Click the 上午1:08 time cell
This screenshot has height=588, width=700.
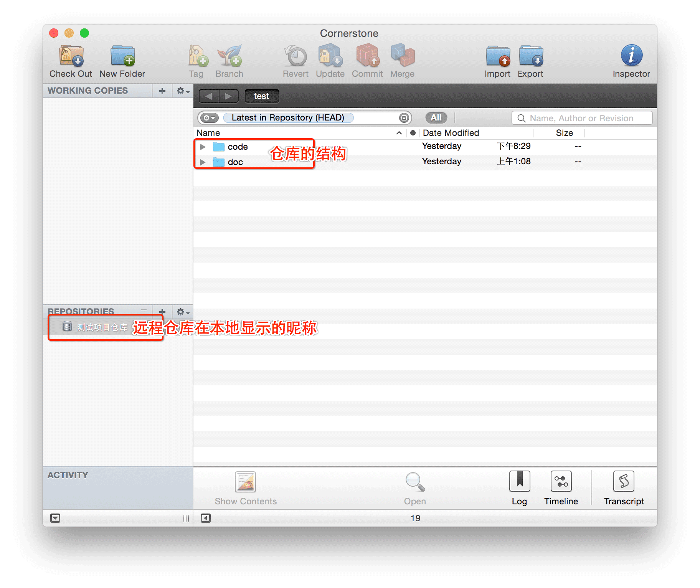pos(514,162)
